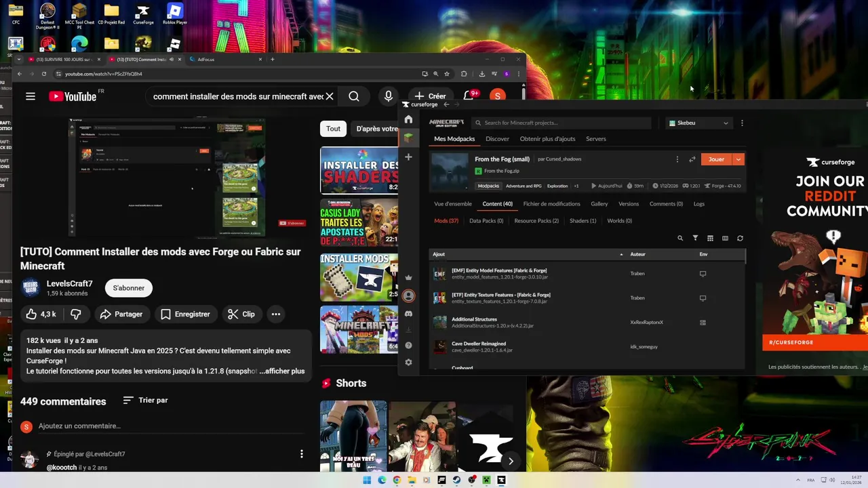
Task: Switch to the Discover tab
Action: pyautogui.click(x=497, y=139)
